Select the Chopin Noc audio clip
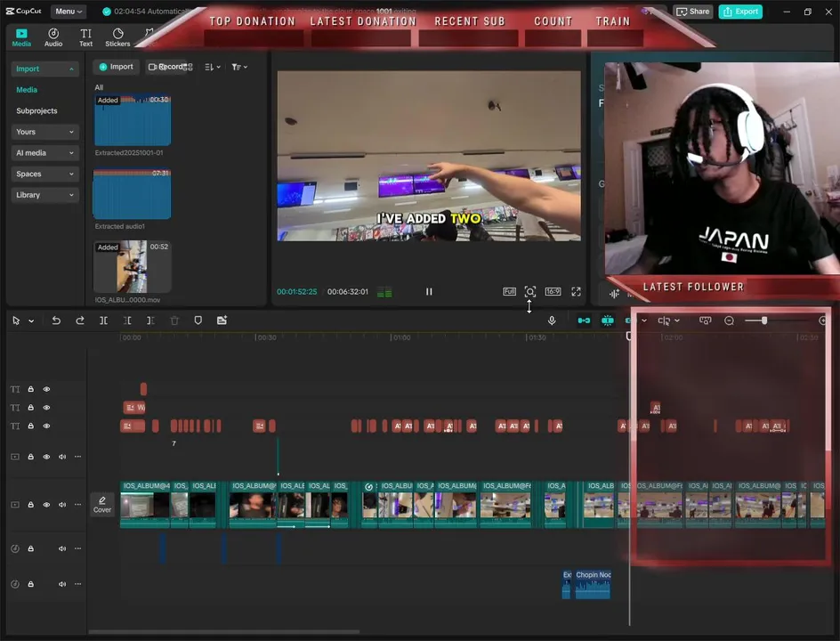The height and width of the screenshot is (641, 840). point(593,585)
